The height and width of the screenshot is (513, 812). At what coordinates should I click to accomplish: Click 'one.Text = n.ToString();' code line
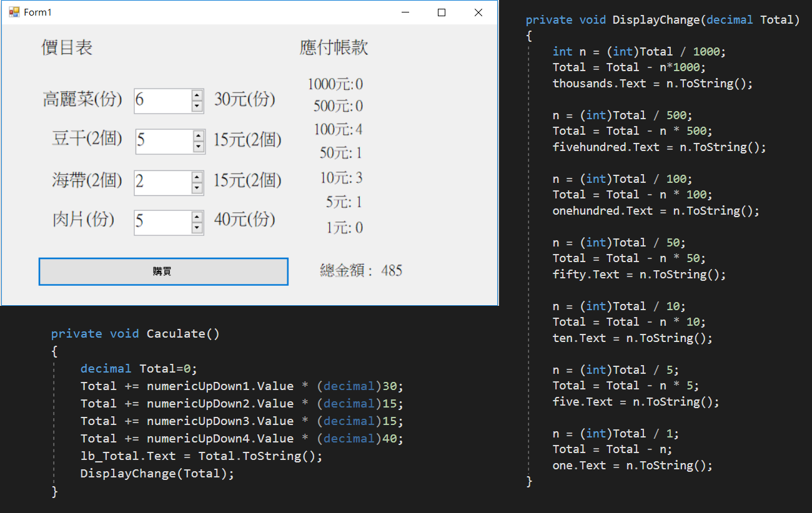click(x=633, y=466)
